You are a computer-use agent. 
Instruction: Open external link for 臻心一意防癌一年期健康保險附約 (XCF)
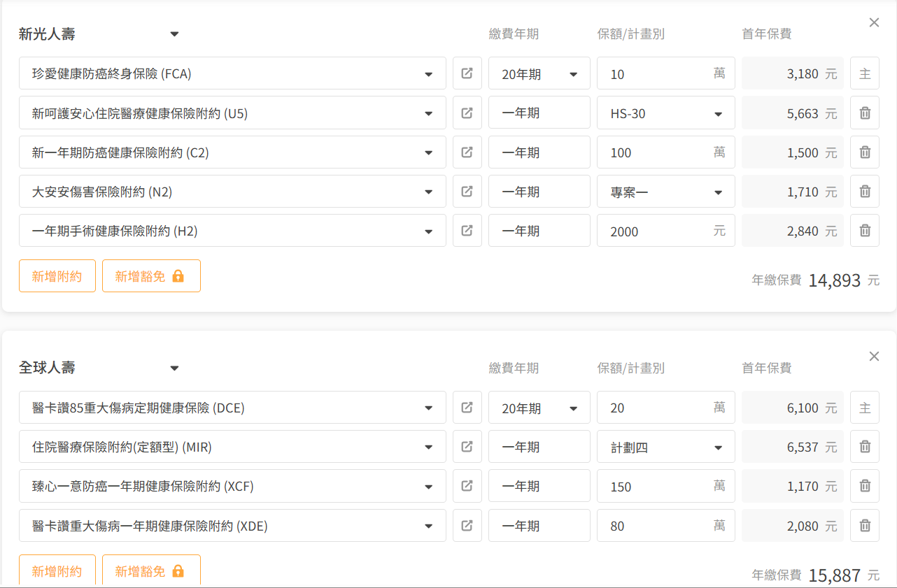click(467, 486)
